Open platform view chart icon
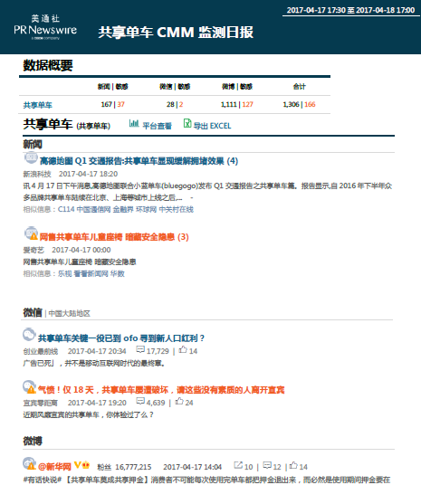Viewport: 421px width, 504px height. click(134, 123)
